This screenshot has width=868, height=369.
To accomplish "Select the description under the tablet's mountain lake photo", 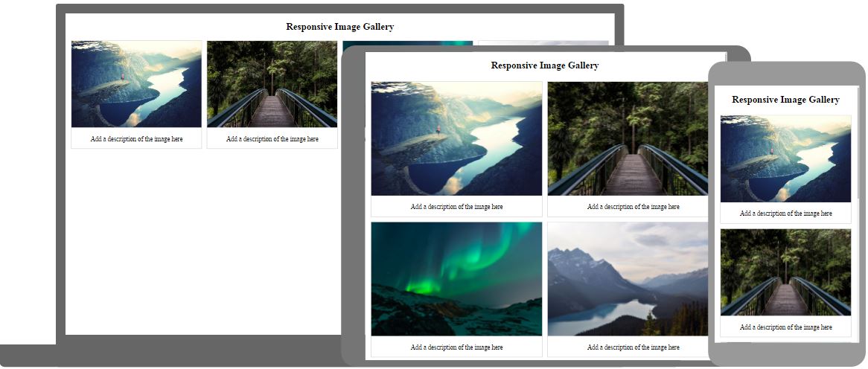I will coord(633,347).
